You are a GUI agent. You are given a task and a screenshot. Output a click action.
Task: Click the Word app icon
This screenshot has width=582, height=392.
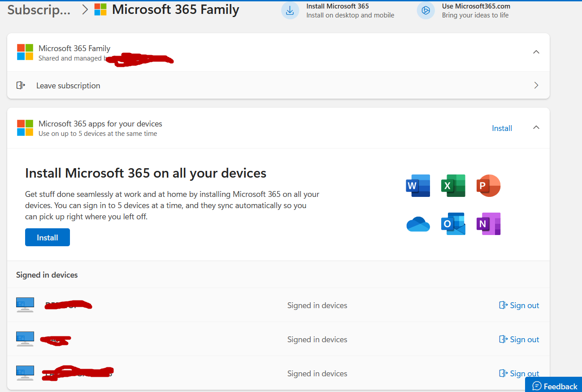pyautogui.click(x=418, y=186)
